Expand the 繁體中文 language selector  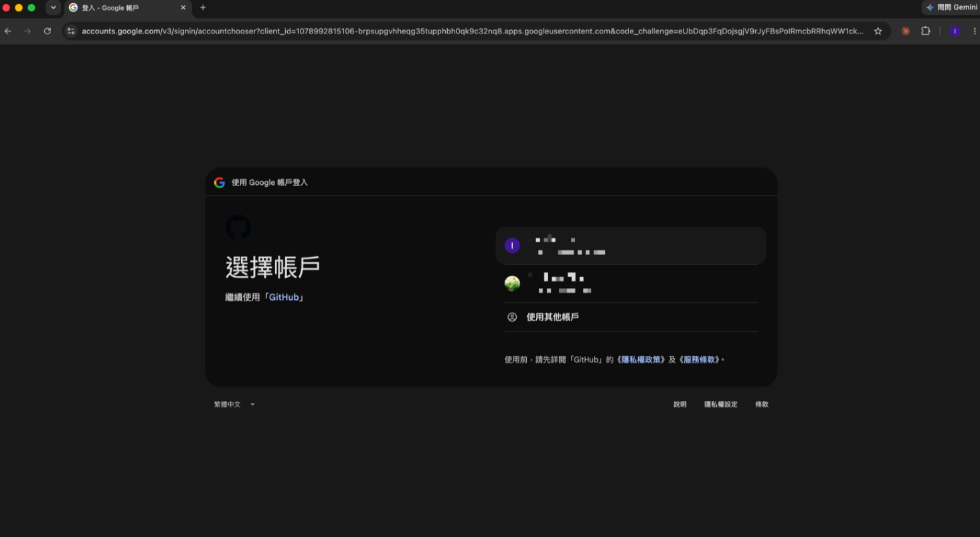pos(234,404)
